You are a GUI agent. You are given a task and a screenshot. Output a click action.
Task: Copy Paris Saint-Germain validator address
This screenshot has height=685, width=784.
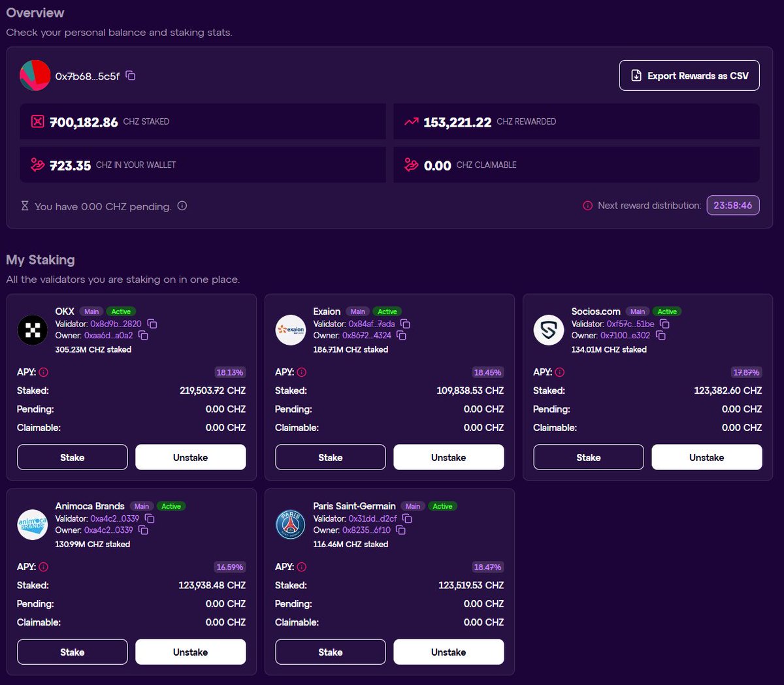click(407, 518)
